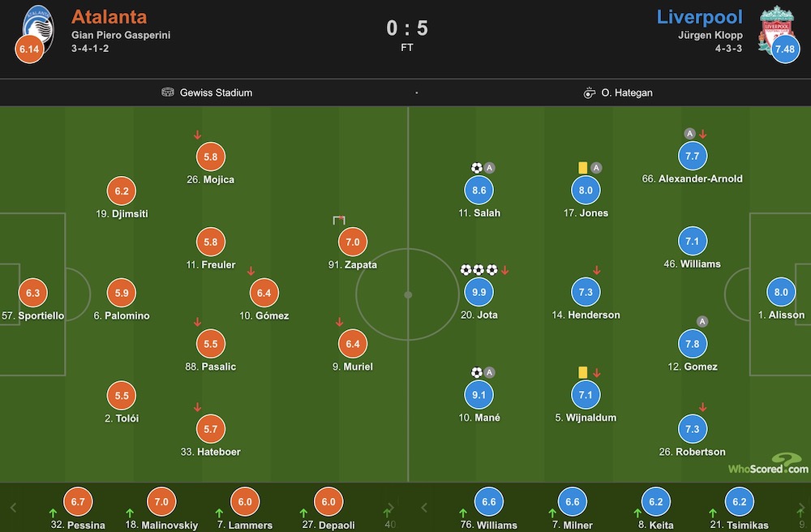This screenshot has height=532, width=811.
Task: Click Salah's goal ball icon
Action: (477, 168)
